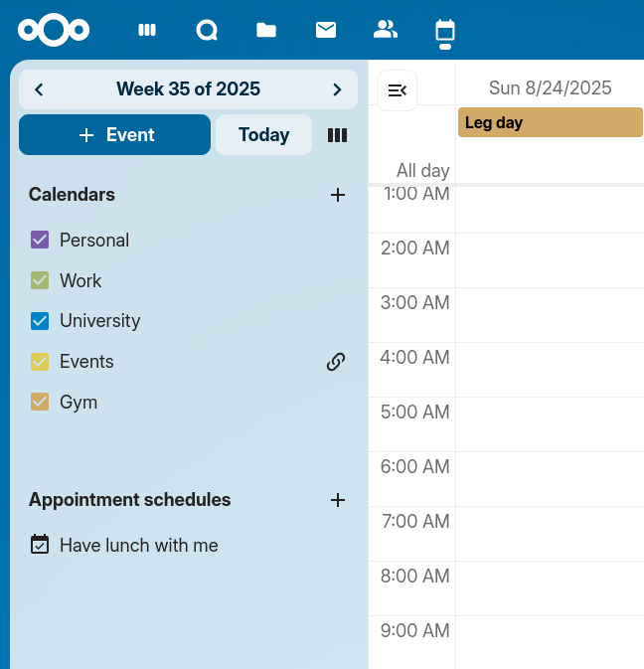
Task: Advance to next week using right chevron
Action: click(337, 89)
